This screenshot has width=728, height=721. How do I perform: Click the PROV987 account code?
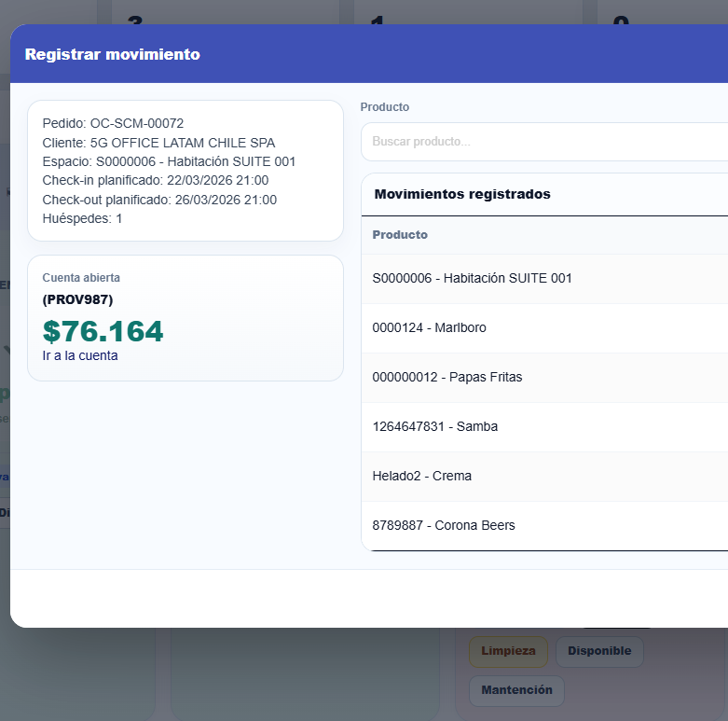[77, 299]
